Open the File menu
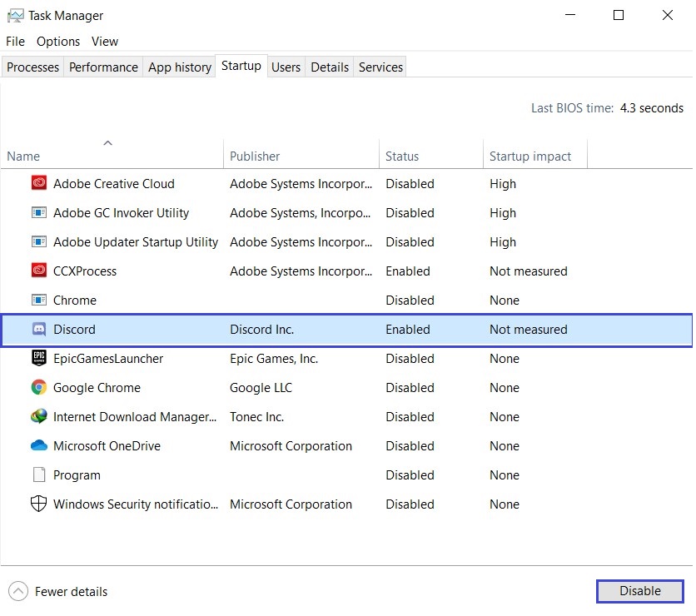This screenshot has width=696, height=616. 14,41
